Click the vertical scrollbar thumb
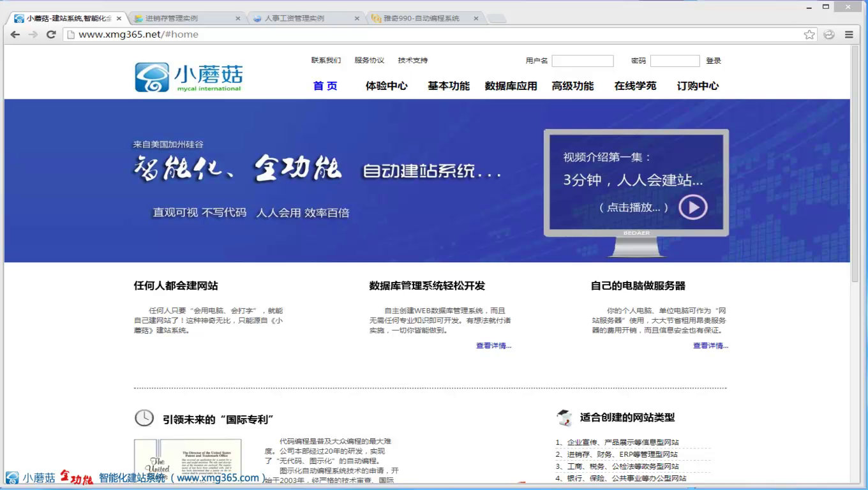Image resolution: width=868 pixels, height=490 pixels. 855,165
